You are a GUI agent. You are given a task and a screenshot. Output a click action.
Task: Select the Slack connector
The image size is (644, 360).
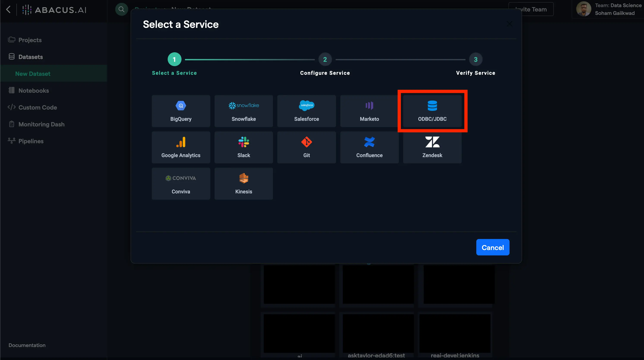click(x=243, y=147)
